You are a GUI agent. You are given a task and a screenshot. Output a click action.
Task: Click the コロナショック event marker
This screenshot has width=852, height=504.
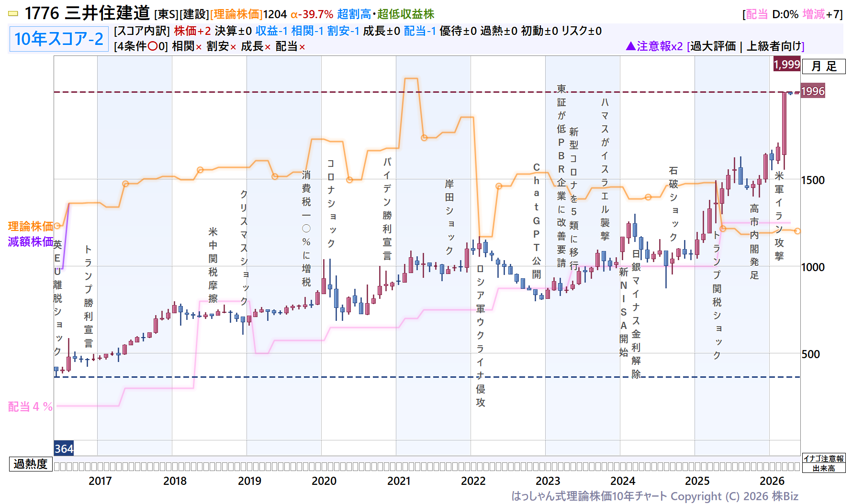[x=331, y=203]
